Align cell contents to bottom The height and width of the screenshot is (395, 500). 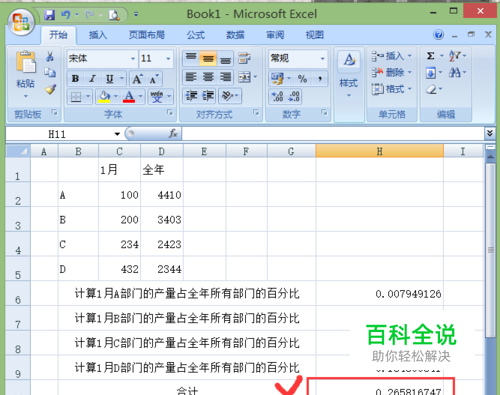coord(226,59)
